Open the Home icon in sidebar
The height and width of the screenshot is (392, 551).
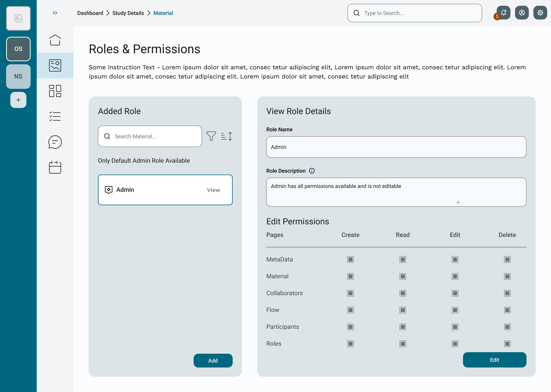click(55, 40)
